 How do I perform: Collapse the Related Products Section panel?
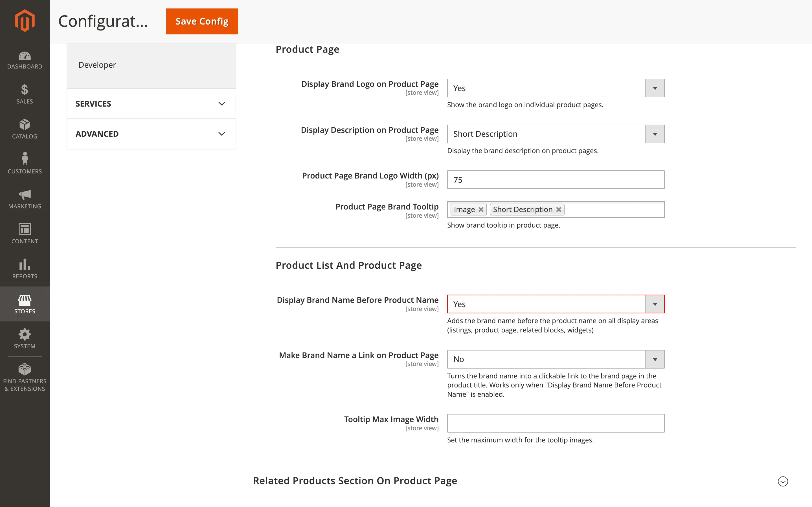(783, 481)
